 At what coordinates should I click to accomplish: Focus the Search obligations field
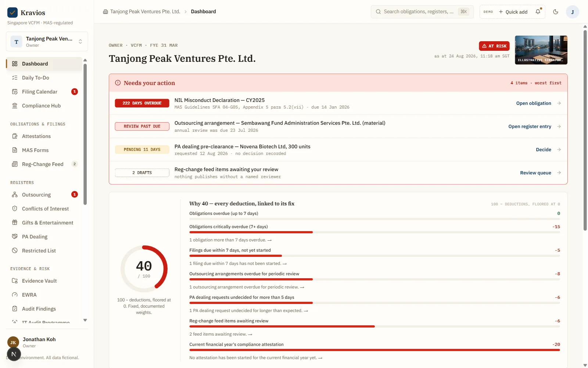[422, 12]
